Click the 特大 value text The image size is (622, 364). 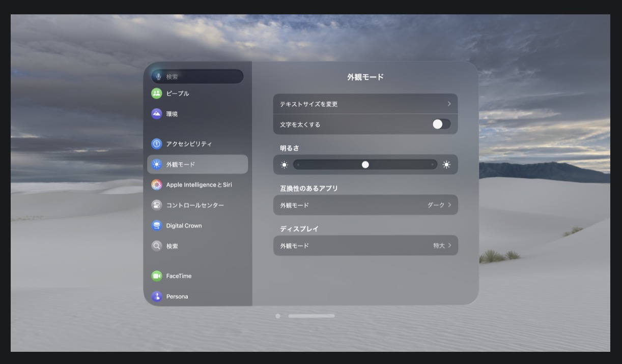(x=439, y=246)
